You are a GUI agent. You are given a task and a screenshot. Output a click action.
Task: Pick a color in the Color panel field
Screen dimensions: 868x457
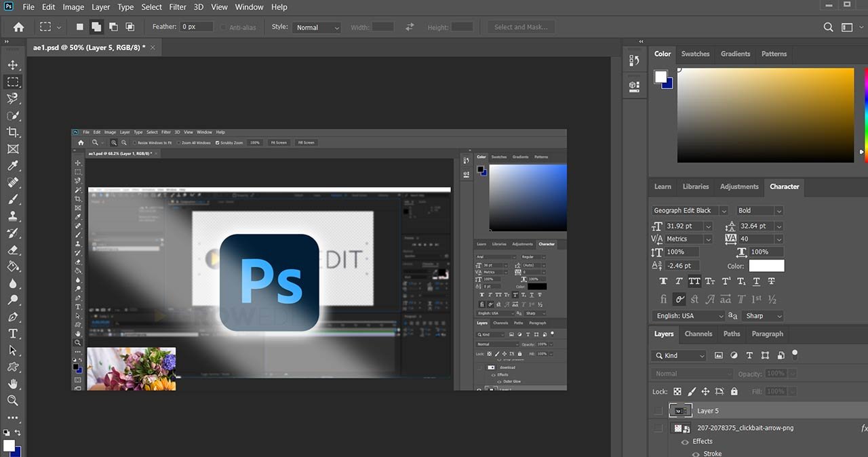(x=766, y=115)
